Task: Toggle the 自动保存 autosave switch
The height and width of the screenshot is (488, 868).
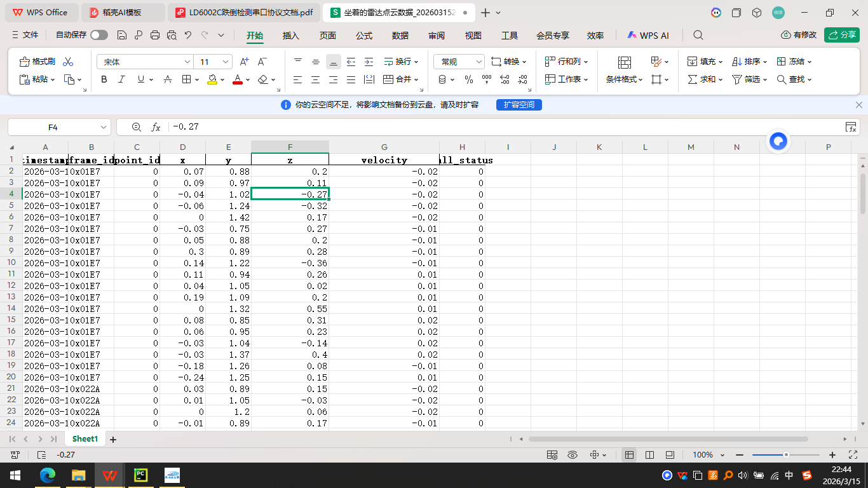Action: tap(99, 36)
